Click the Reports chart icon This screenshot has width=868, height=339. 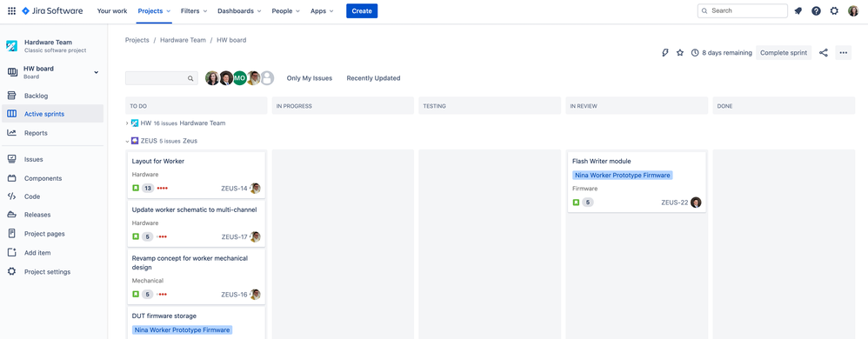coord(11,133)
